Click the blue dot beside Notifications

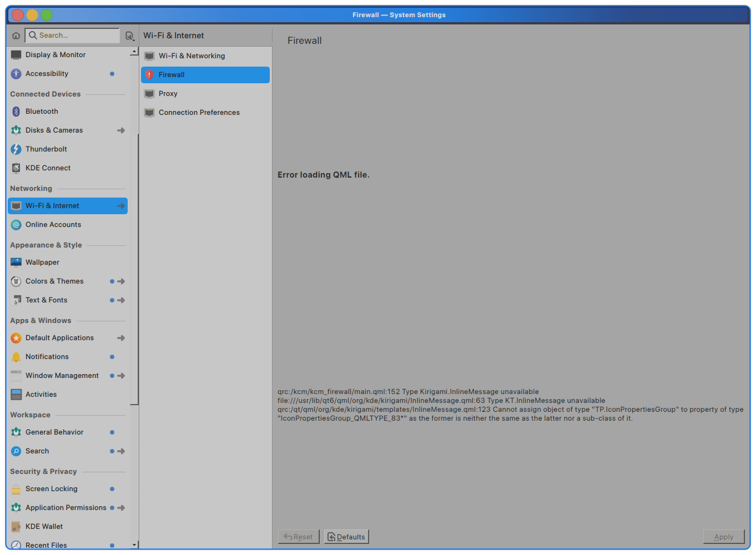[112, 357]
